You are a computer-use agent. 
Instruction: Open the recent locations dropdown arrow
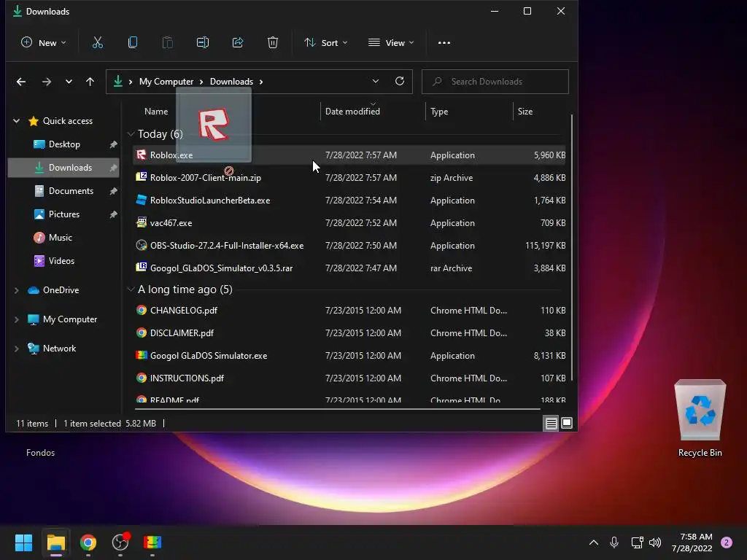tap(69, 82)
